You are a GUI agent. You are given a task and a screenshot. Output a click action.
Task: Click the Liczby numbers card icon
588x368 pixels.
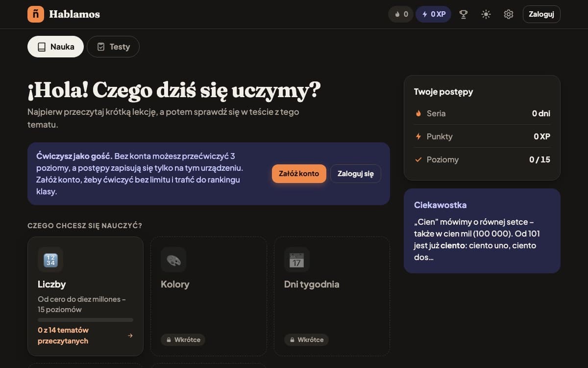click(x=50, y=260)
